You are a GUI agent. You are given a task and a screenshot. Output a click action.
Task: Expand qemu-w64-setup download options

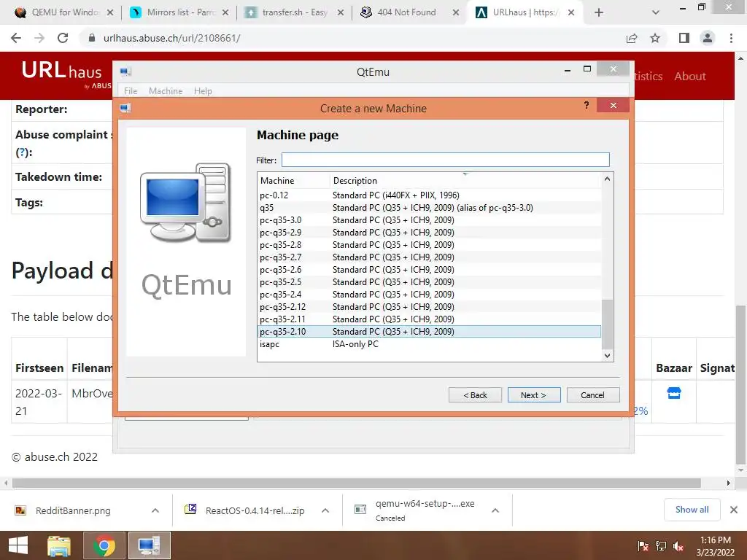pyautogui.click(x=495, y=510)
